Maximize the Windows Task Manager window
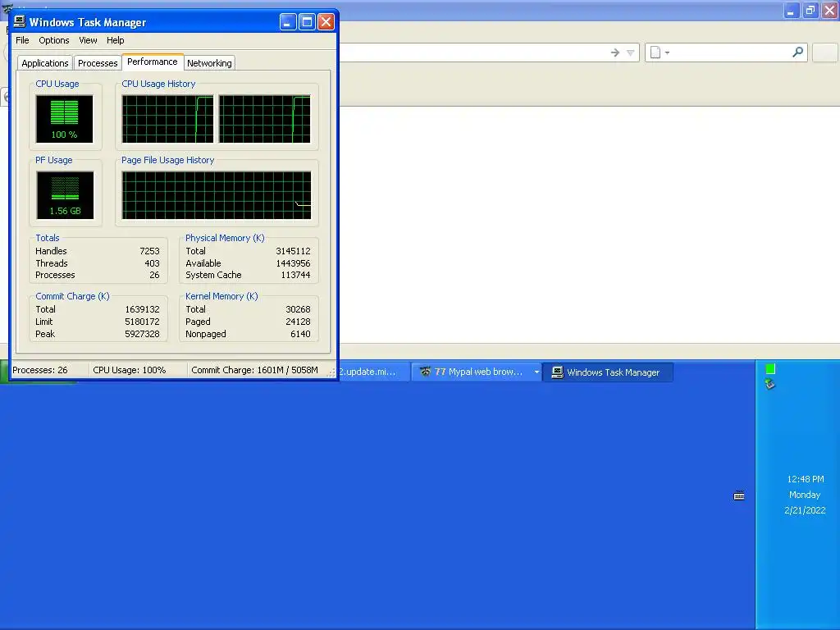The width and height of the screenshot is (840, 630). (307, 22)
